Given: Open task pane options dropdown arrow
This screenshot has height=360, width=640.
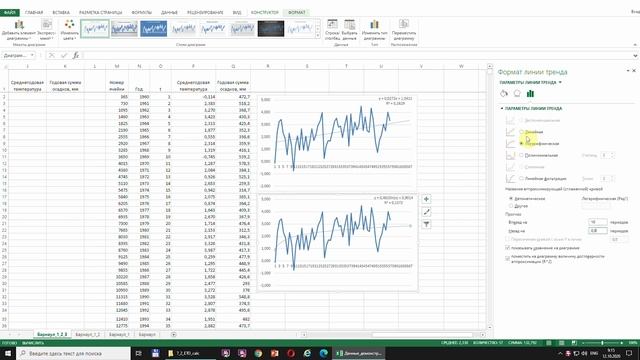Looking at the screenshot, I should pos(628,71).
